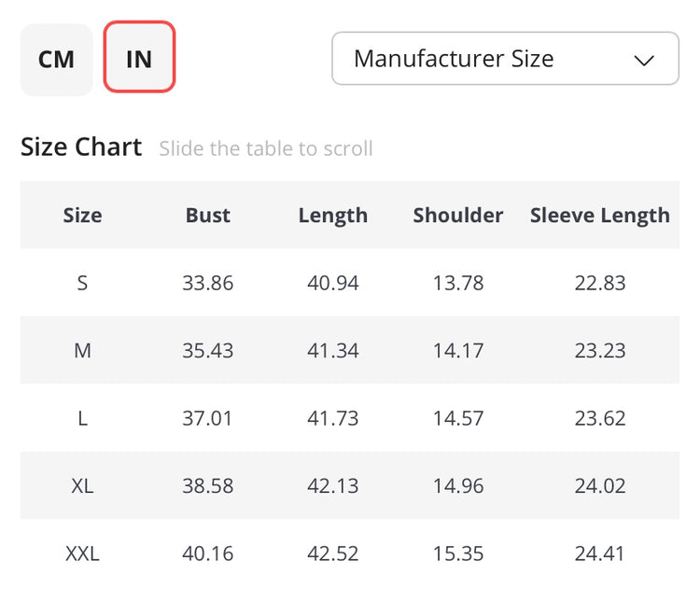Select the S size row
Image resolution: width=700 pixels, height=602 pixels.
[82, 283]
